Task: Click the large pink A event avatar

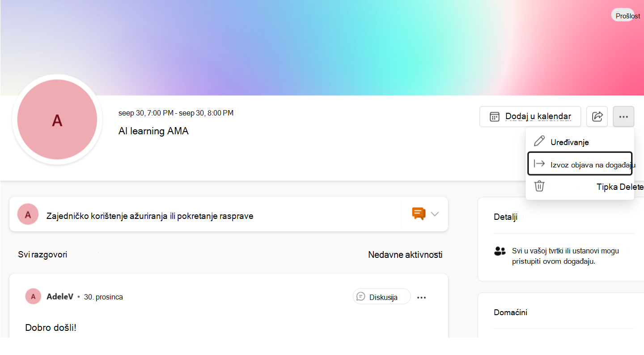Action: (57, 120)
